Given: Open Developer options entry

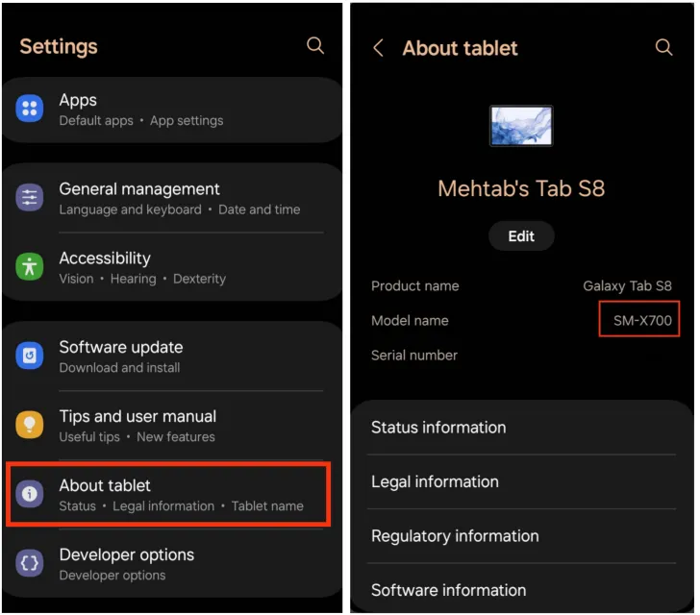Looking at the screenshot, I should (x=172, y=564).
